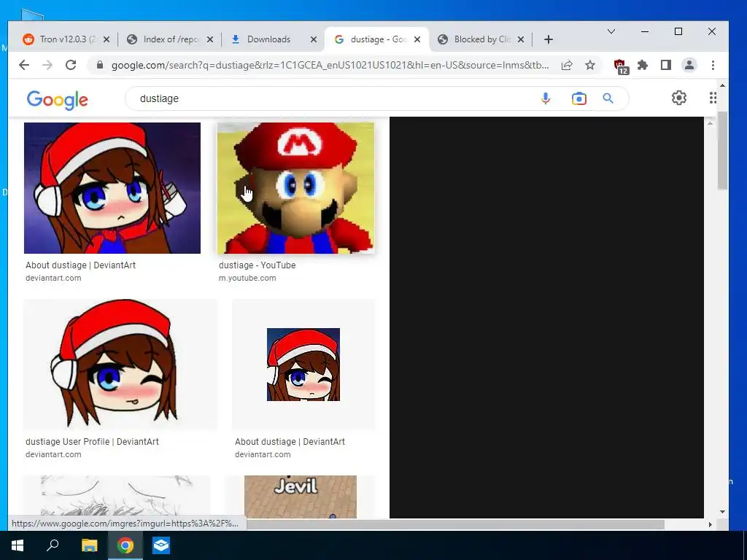Close the Blocked by Cloudflare tab
The width and height of the screenshot is (747, 560).
(x=521, y=39)
